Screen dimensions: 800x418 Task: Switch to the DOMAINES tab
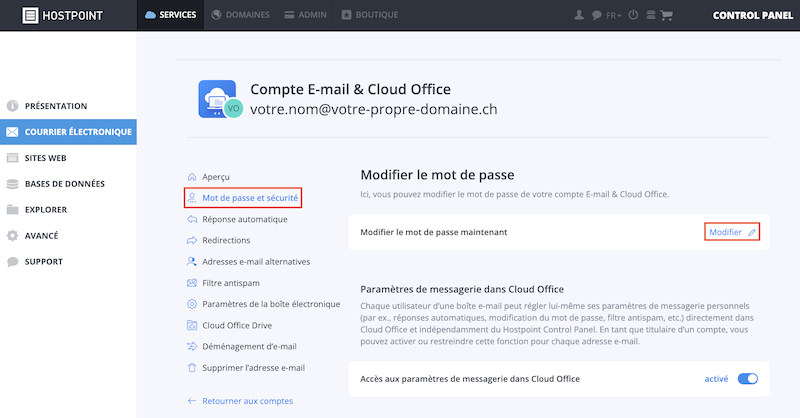coord(240,15)
